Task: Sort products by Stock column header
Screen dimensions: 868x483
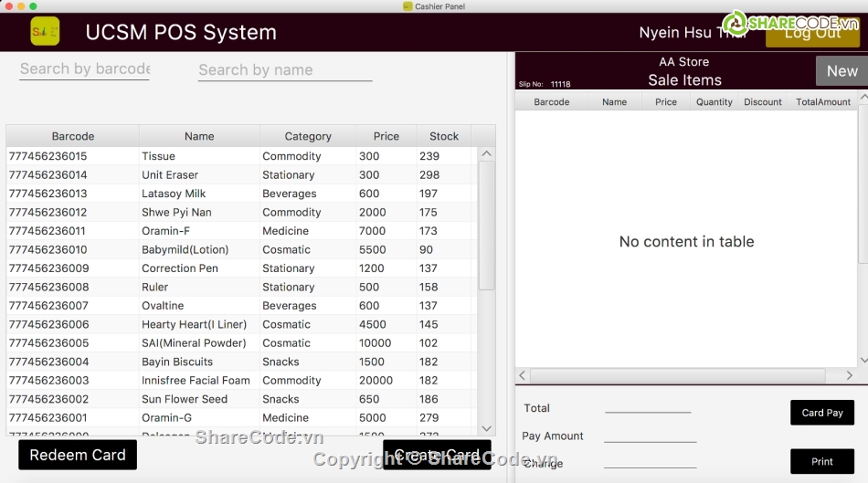Action: pos(444,136)
